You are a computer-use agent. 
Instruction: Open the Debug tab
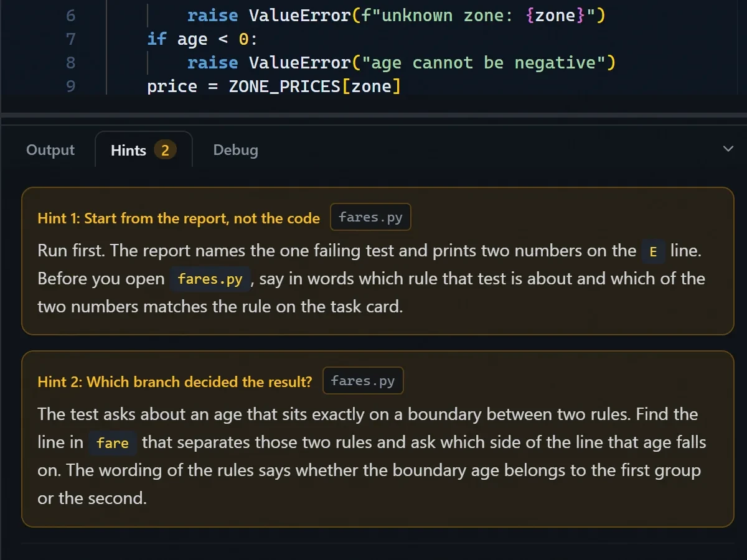point(235,150)
